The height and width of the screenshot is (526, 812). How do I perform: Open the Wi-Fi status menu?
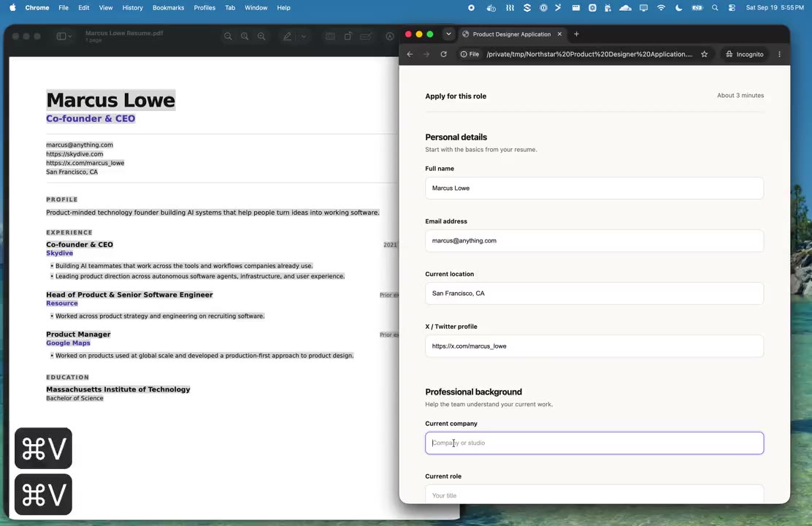(661, 8)
